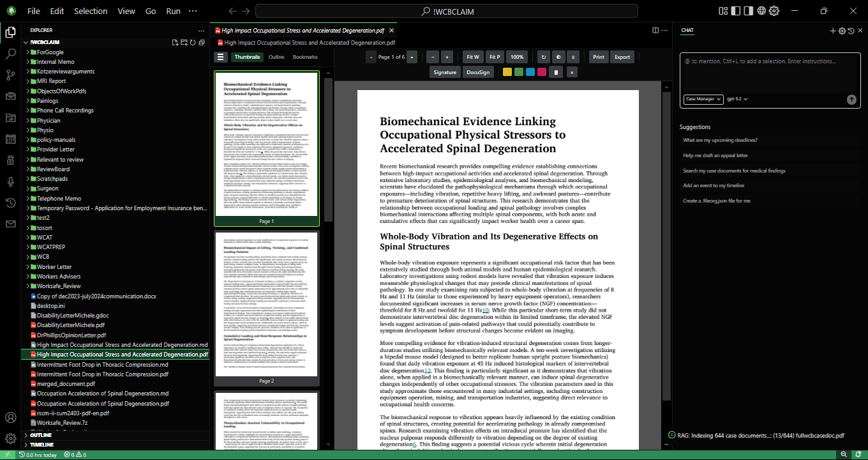Rotate the PDF page

[x=543, y=57]
